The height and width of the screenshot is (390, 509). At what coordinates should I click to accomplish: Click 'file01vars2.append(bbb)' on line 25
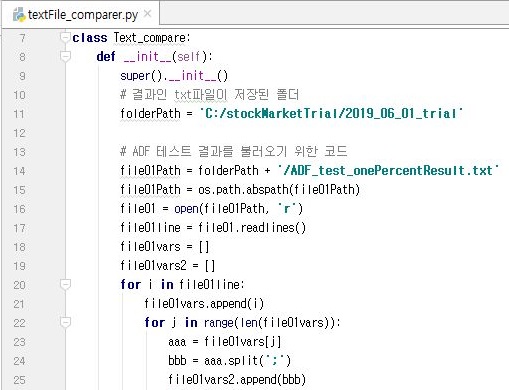pos(237,380)
